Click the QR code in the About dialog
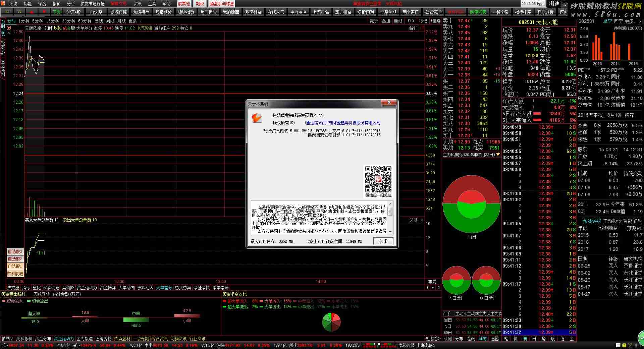This screenshot has width=644, height=349. click(378, 179)
